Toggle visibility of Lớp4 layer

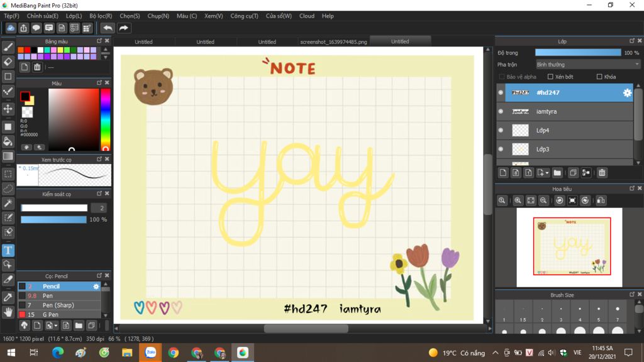pos(501,131)
